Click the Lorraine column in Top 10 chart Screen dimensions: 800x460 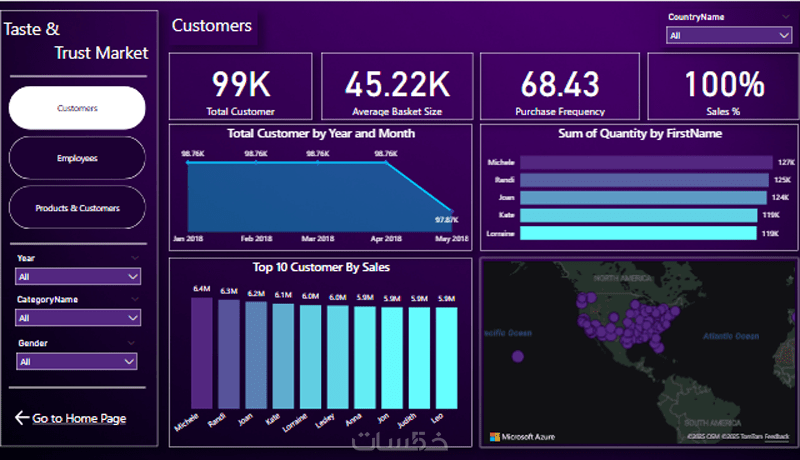point(310,357)
